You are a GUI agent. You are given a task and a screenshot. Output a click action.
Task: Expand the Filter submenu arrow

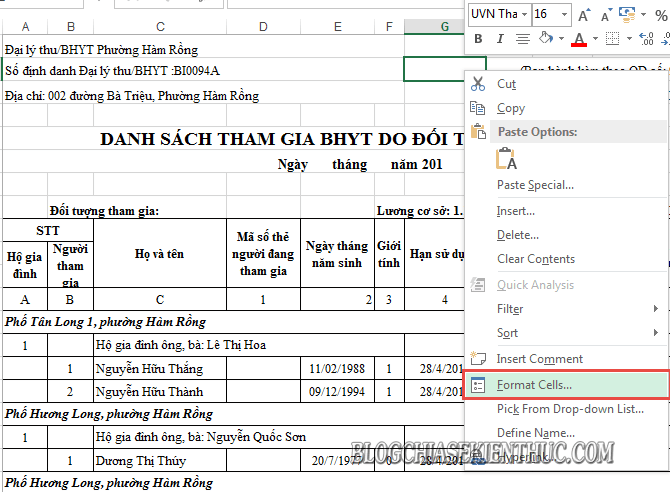[x=656, y=309]
